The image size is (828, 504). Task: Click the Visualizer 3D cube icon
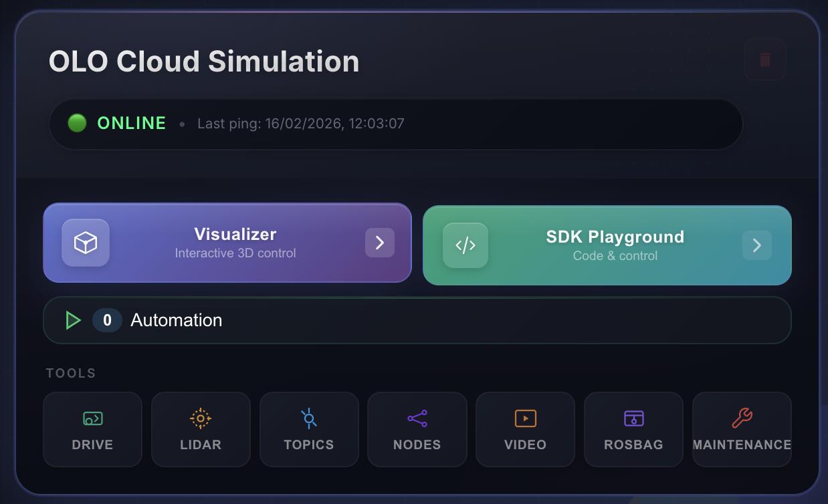click(x=86, y=243)
